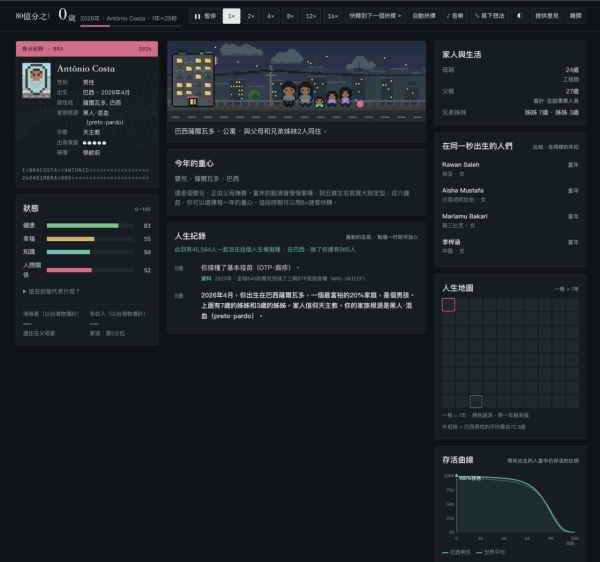Screen dimensions: 600x562
Task: Toggle the auto-choice (自動抉擇) button
Action: click(x=424, y=16)
